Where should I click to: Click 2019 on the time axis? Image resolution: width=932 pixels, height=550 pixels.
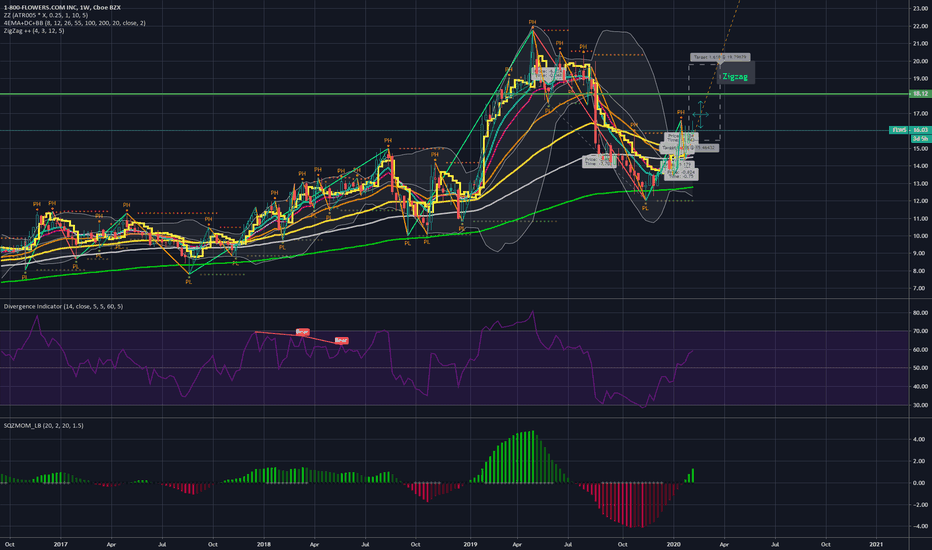click(x=470, y=544)
